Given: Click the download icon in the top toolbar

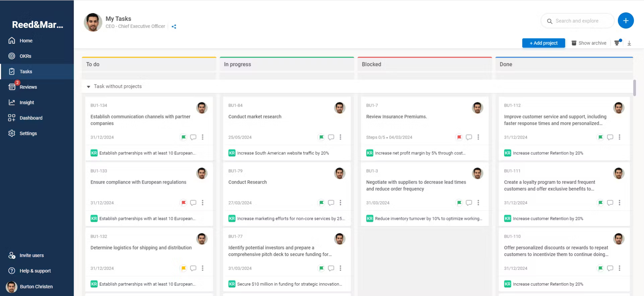Looking at the screenshot, I should [629, 43].
